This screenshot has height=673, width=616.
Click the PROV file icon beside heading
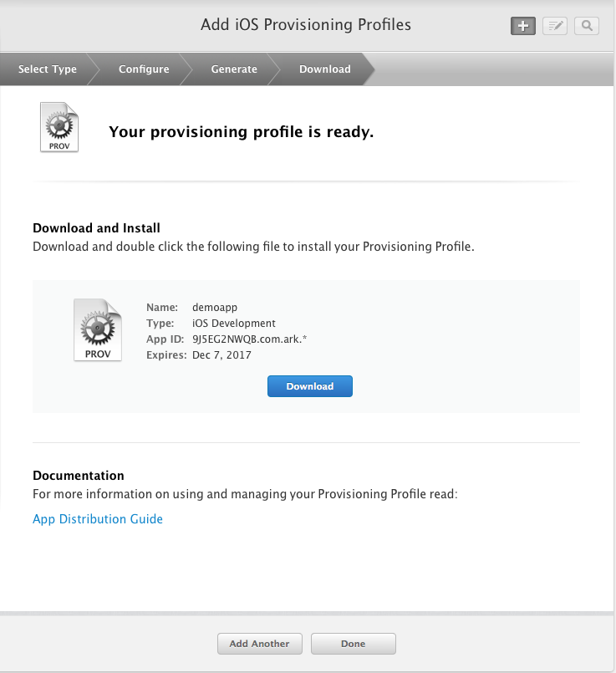click(x=59, y=127)
